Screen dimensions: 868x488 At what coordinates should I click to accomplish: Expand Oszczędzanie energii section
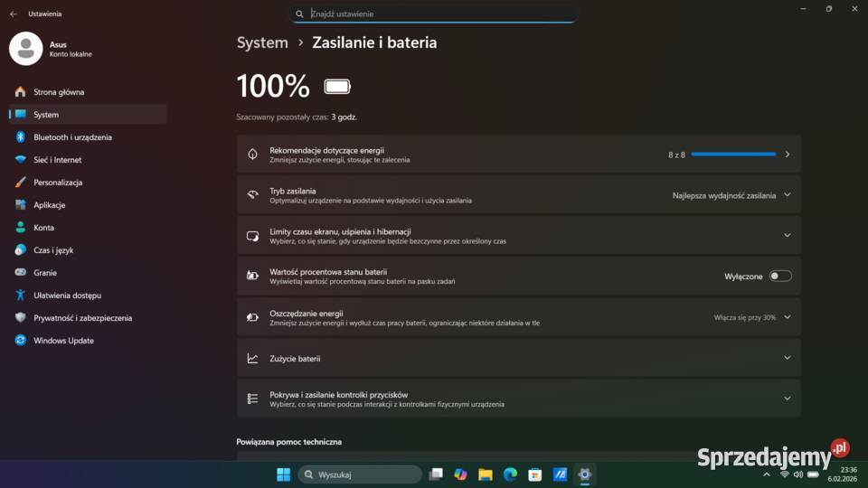pos(788,317)
